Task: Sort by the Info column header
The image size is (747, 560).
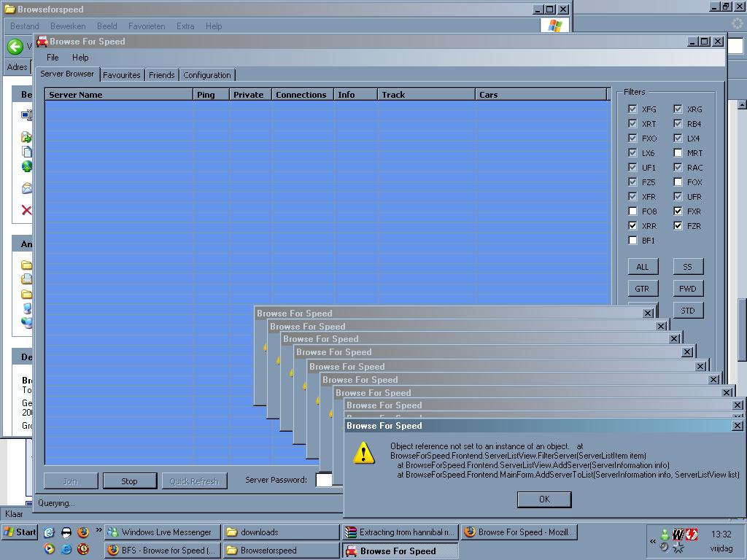Action: [355, 94]
